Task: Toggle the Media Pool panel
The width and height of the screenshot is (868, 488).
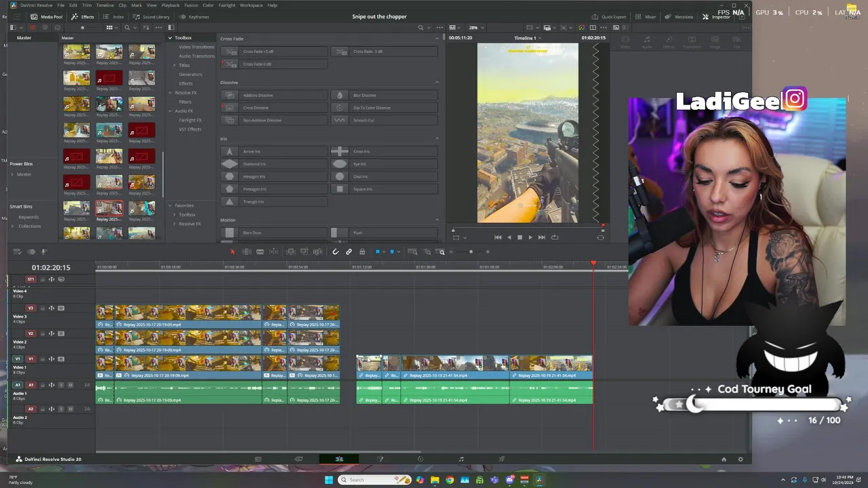Action: tap(46, 16)
